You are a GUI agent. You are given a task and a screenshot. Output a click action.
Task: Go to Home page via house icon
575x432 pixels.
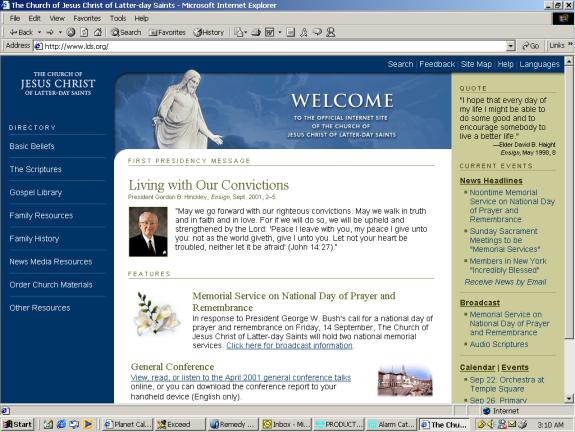[x=98, y=32]
